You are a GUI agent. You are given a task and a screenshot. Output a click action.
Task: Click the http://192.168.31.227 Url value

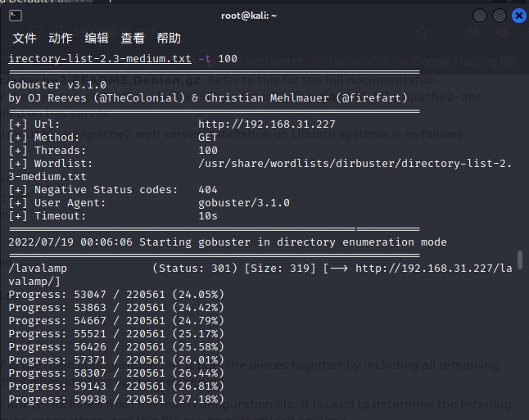coord(266,124)
